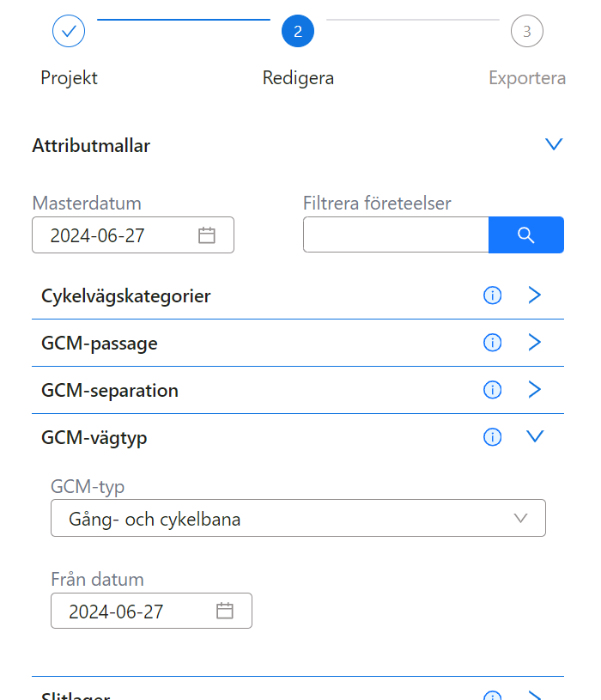The image size is (601, 700).
Task: Open the GCM-typ dropdown
Action: click(298, 518)
